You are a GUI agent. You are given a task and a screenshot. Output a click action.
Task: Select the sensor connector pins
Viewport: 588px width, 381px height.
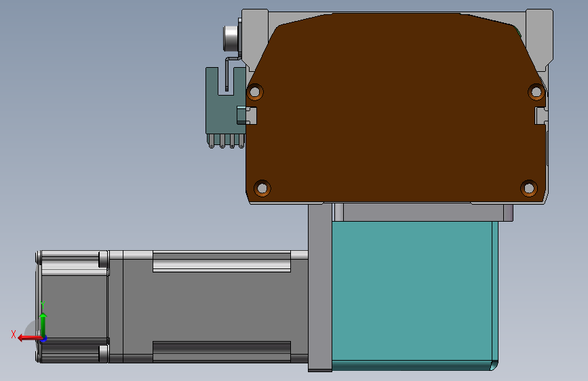point(226,141)
